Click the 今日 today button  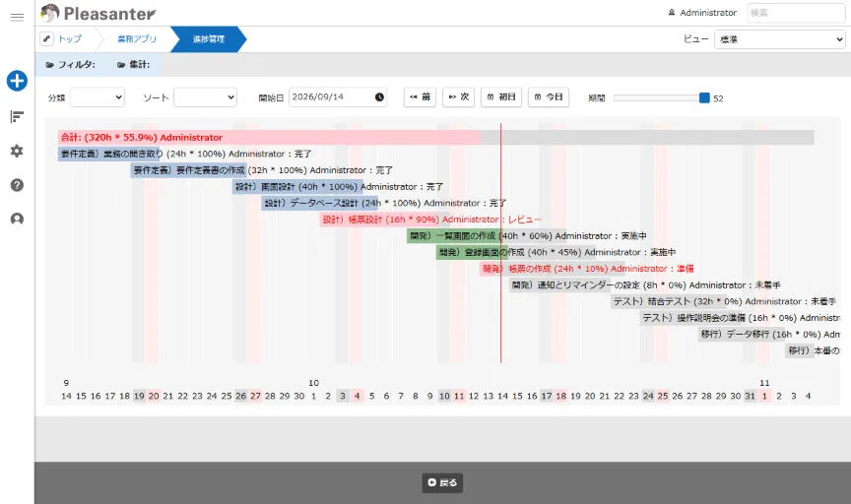[549, 97]
